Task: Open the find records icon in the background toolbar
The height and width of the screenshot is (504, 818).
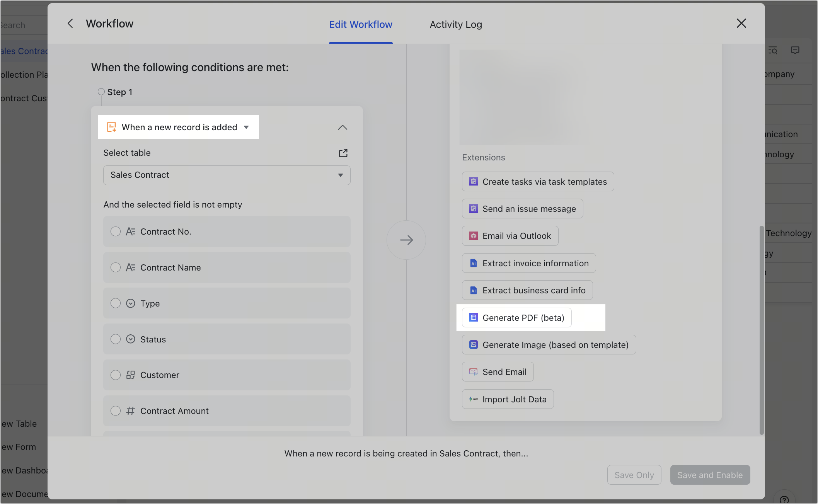Action: [772, 50]
